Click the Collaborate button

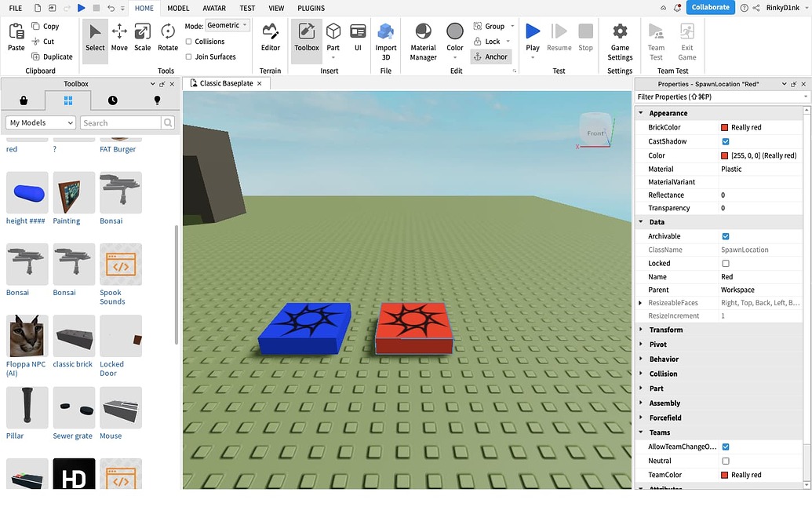pyautogui.click(x=710, y=7)
